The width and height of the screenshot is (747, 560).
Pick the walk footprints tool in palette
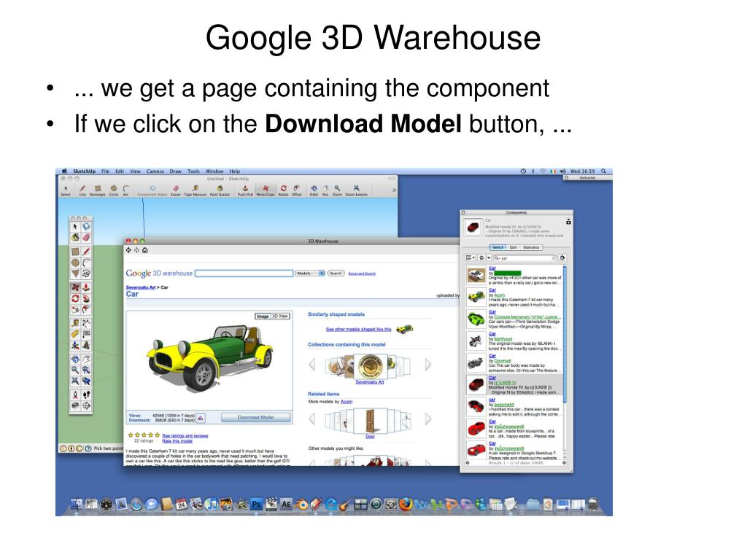(x=86, y=394)
